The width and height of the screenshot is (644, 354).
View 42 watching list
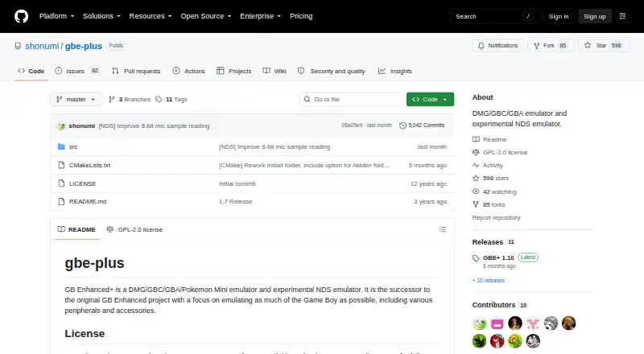pyautogui.click(x=494, y=191)
